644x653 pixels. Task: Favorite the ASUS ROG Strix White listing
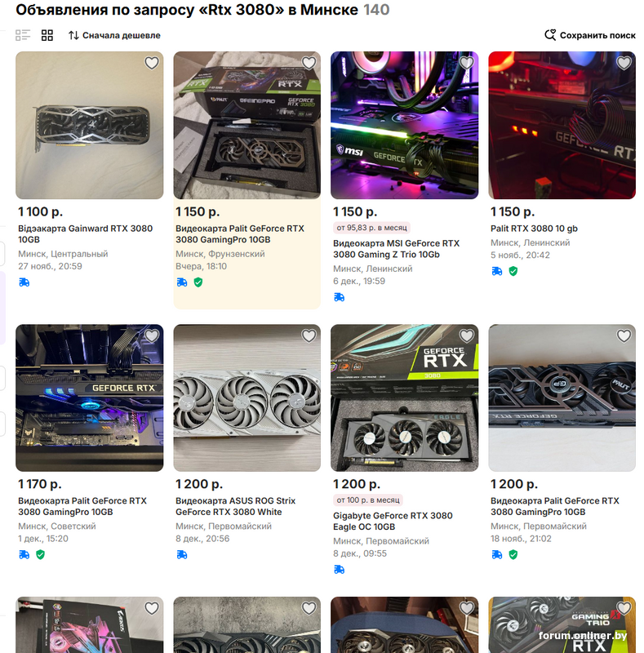pyautogui.click(x=309, y=335)
